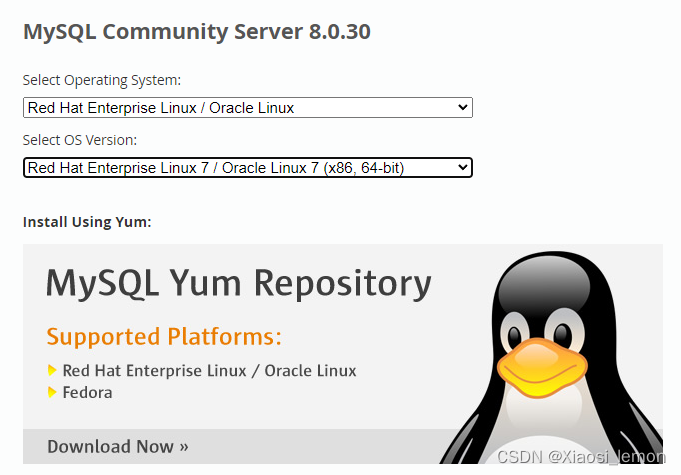Click the 'Select OS Version:' label
Image resolution: width=681 pixels, height=475 pixels.
click(80, 140)
